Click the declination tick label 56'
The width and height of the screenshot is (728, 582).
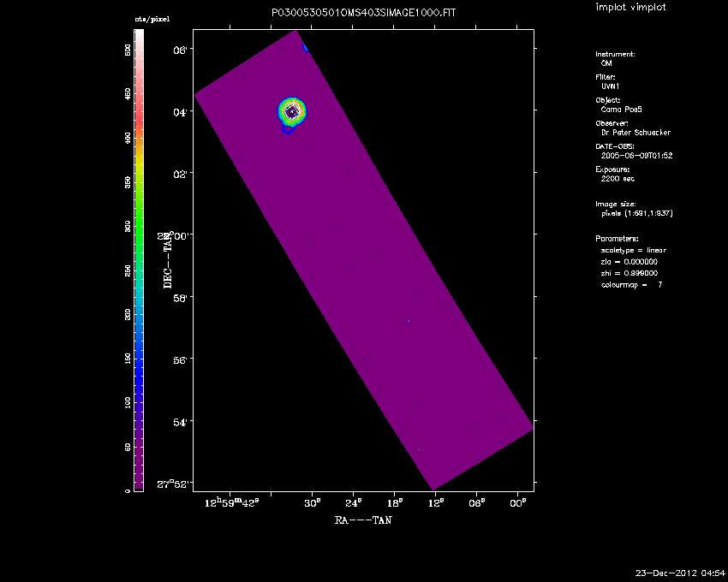click(180, 360)
